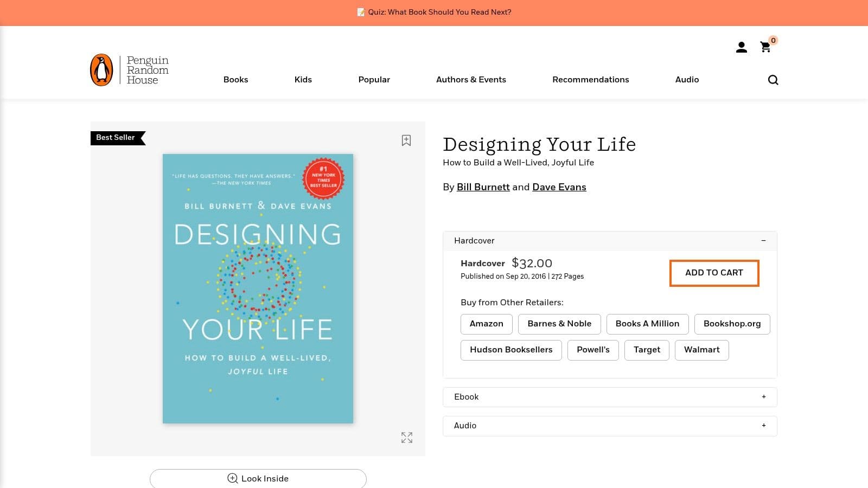The height and width of the screenshot is (488, 868).
Task: Expand the cover image to fullscreen
Action: point(407,438)
